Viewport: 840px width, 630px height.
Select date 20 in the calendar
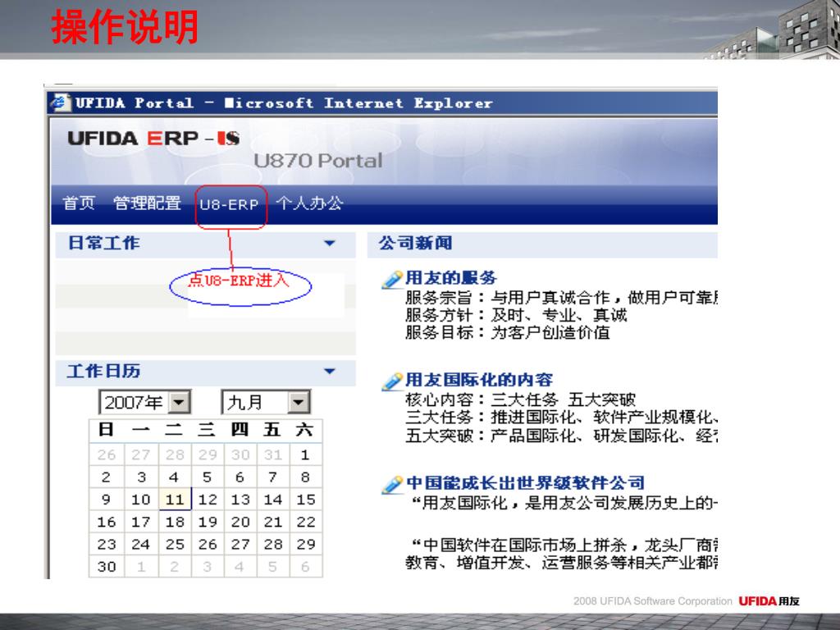[240, 522]
